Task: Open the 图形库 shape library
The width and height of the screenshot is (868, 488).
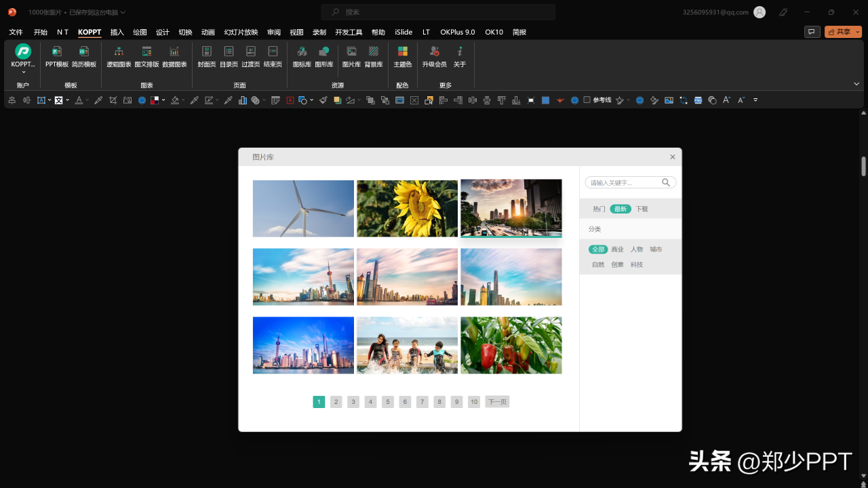Action: tap(324, 56)
